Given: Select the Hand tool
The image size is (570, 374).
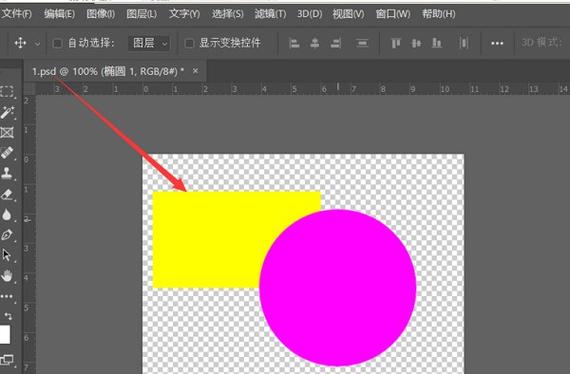Looking at the screenshot, I should 7,276.
